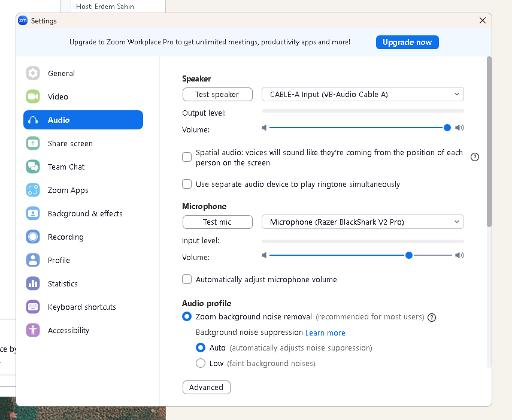Open Profile settings
Image resolution: width=512 pixels, height=420 pixels.
click(x=83, y=260)
